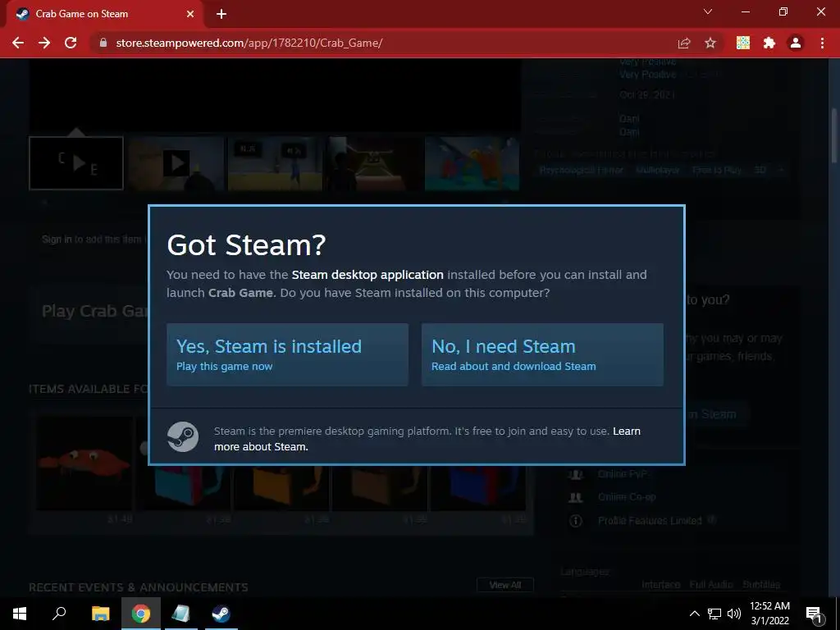Open the Steam app from the taskbar
This screenshot has width=840, height=630.
coord(220,614)
